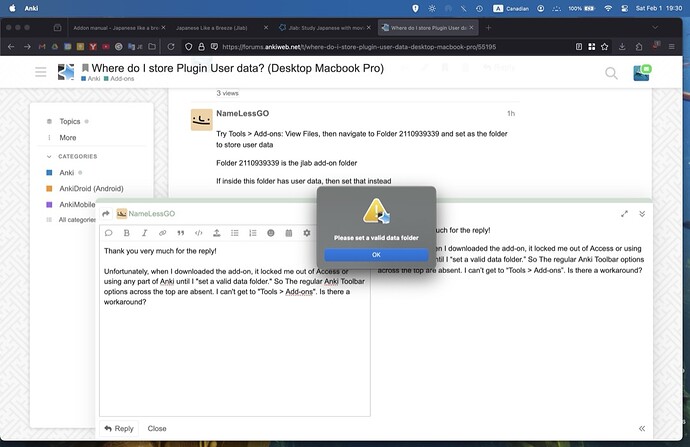Click NameLessGO's avatar on the post
690x447 pixels.
point(202,120)
